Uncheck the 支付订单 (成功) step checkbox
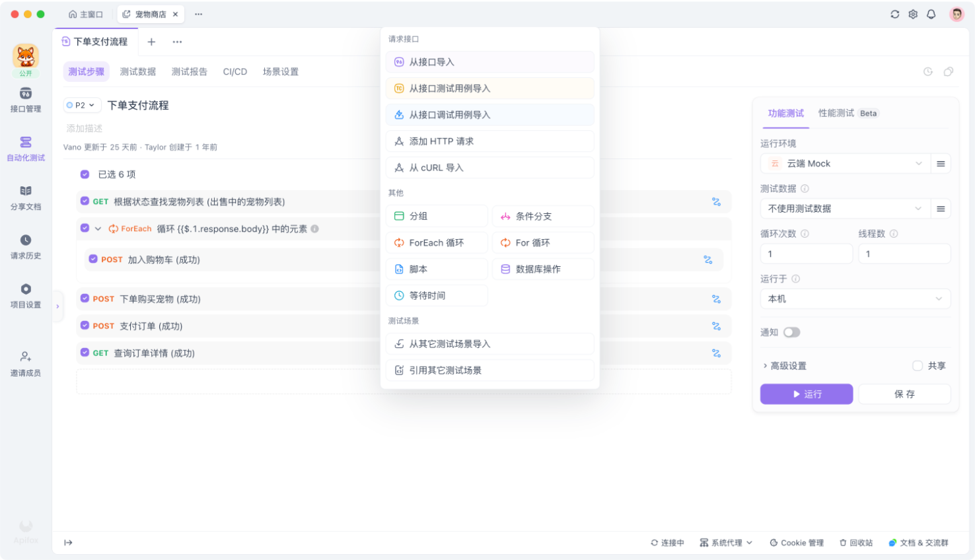975x560 pixels. tap(85, 326)
